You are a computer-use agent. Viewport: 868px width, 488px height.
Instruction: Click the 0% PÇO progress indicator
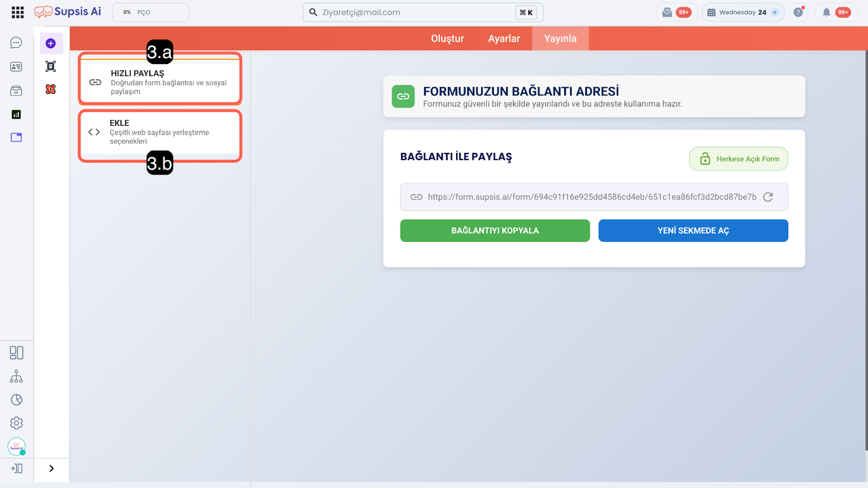click(150, 12)
